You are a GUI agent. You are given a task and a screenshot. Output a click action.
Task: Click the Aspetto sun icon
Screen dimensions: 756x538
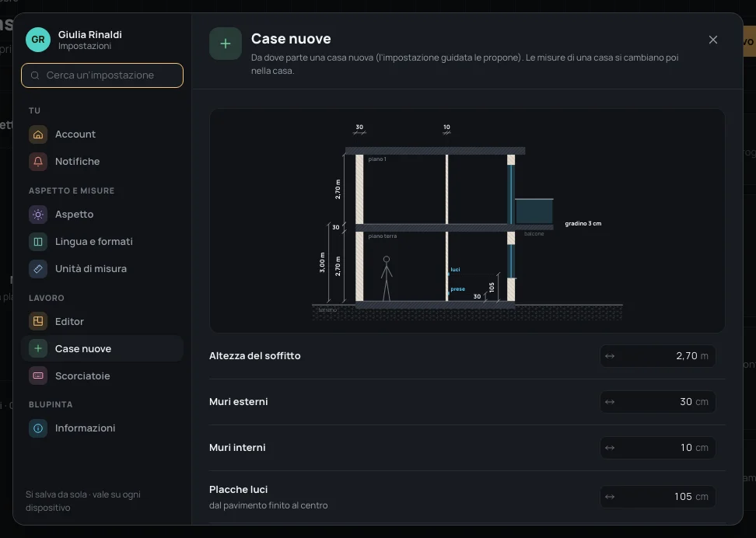coord(38,215)
